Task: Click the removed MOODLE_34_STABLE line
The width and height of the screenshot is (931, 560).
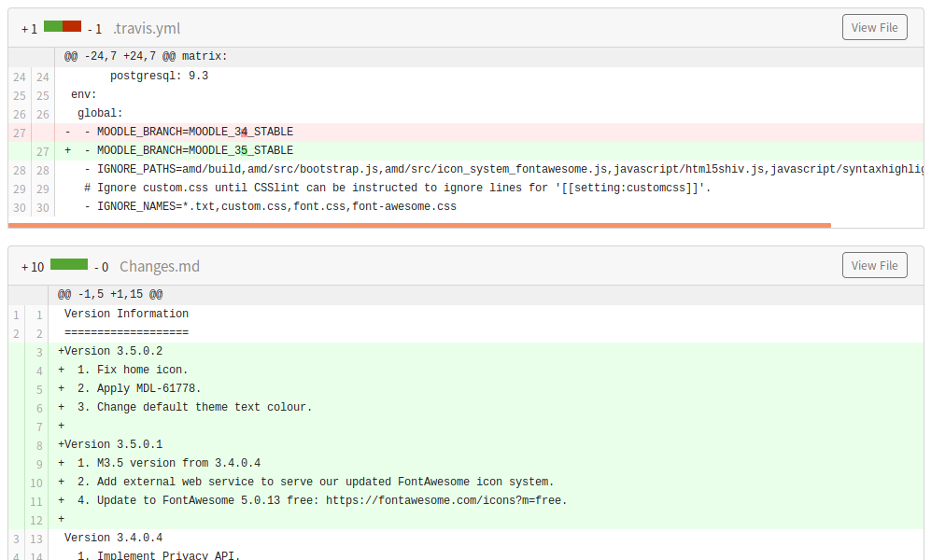Action: [x=489, y=132]
